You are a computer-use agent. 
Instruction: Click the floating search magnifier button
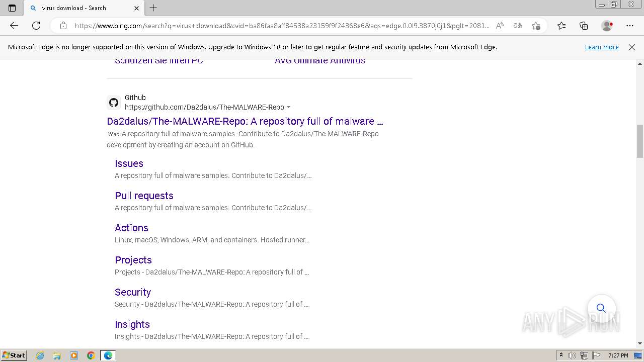(x=601, y=308)
